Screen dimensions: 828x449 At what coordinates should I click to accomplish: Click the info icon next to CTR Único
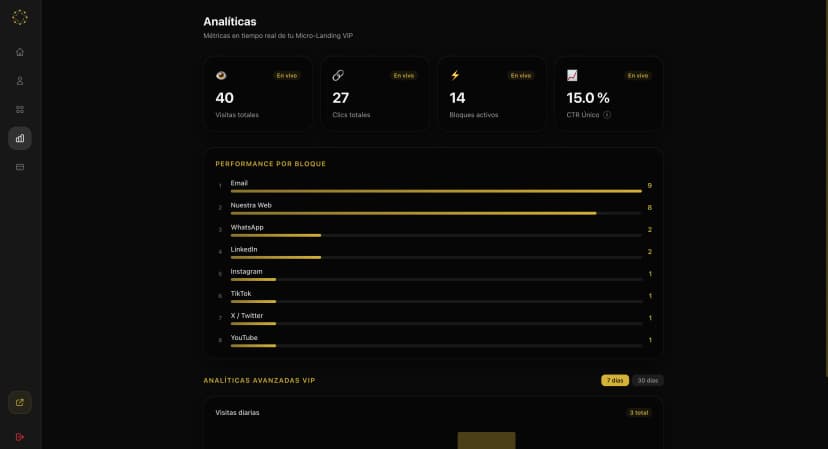(607, 115)
